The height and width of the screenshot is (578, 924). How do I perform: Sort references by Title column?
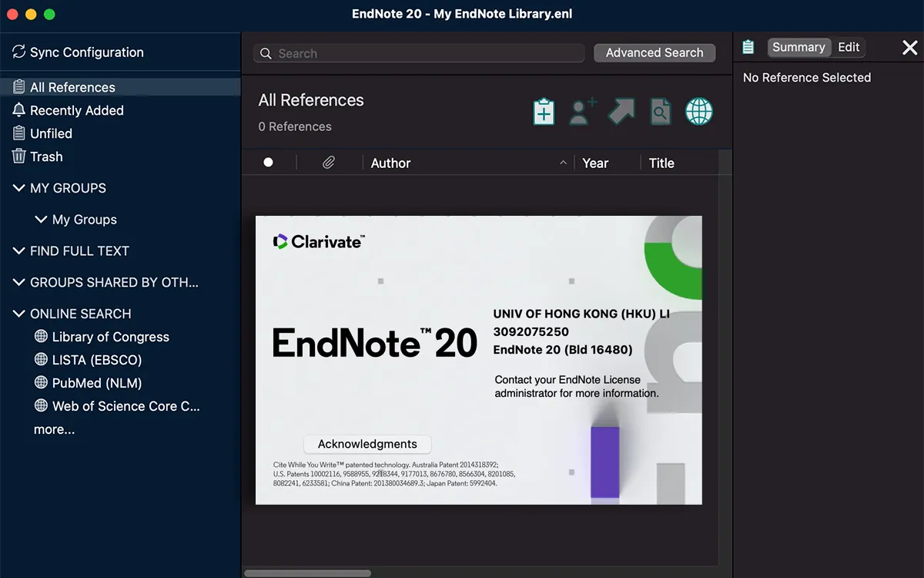coord(661,163)
